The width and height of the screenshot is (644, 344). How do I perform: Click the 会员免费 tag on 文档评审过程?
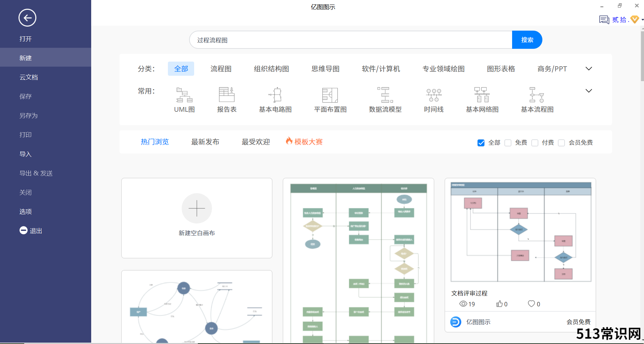[578, 322]
